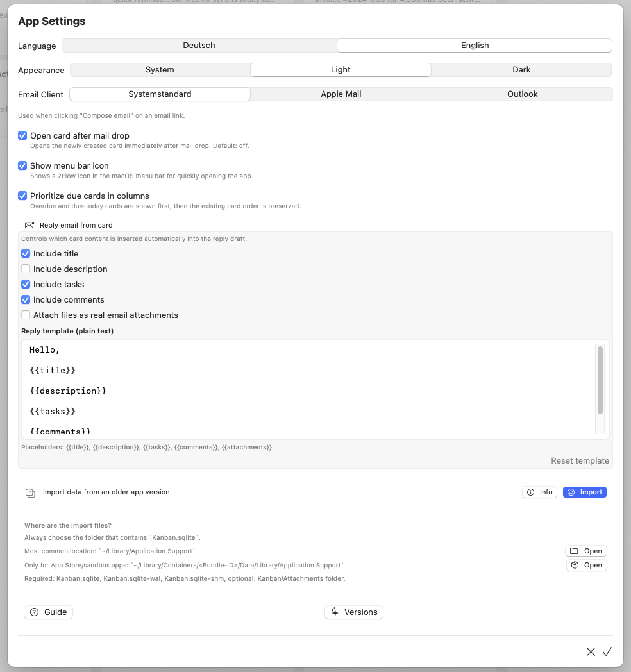Select Dark appearance mode
Image resolution: width=631 pixels, height=672 pixels.
click(521, 70)
